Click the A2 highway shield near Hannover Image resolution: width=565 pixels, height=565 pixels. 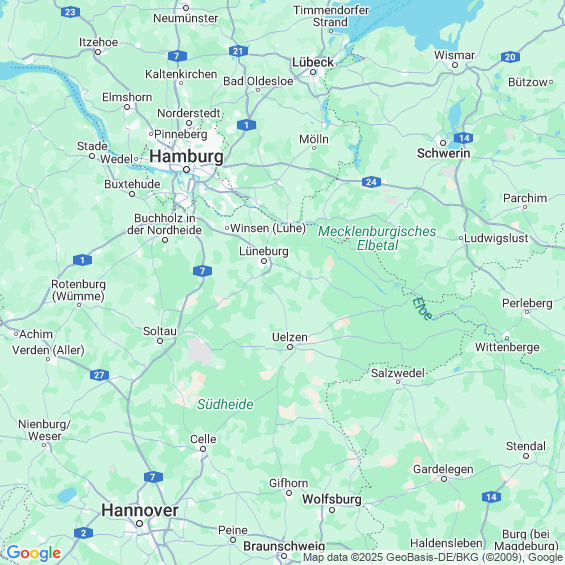(x=83, y=533)
